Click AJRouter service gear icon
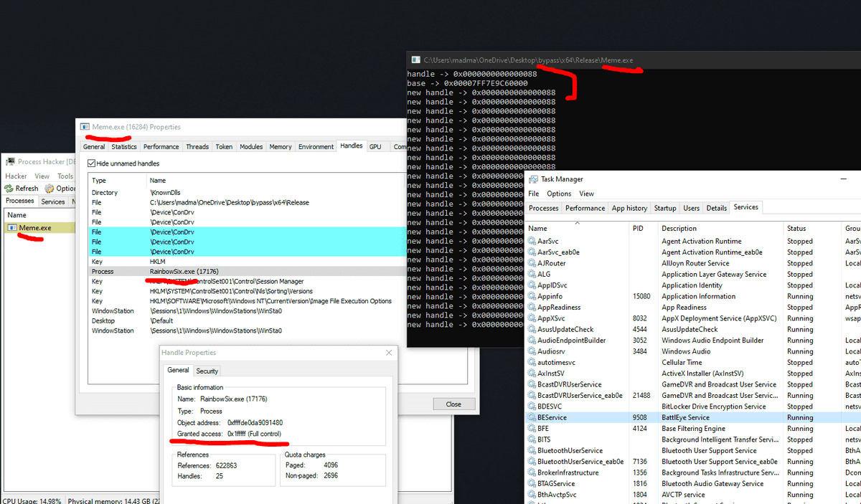This screenshot has height=504, width=861. click(x=532, y=263)
